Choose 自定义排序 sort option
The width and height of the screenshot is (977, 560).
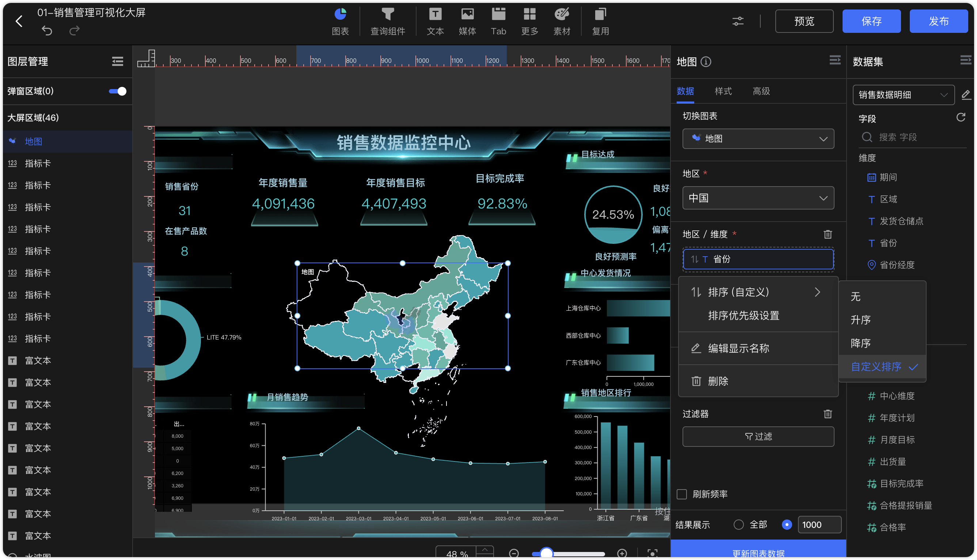point(882,367)
